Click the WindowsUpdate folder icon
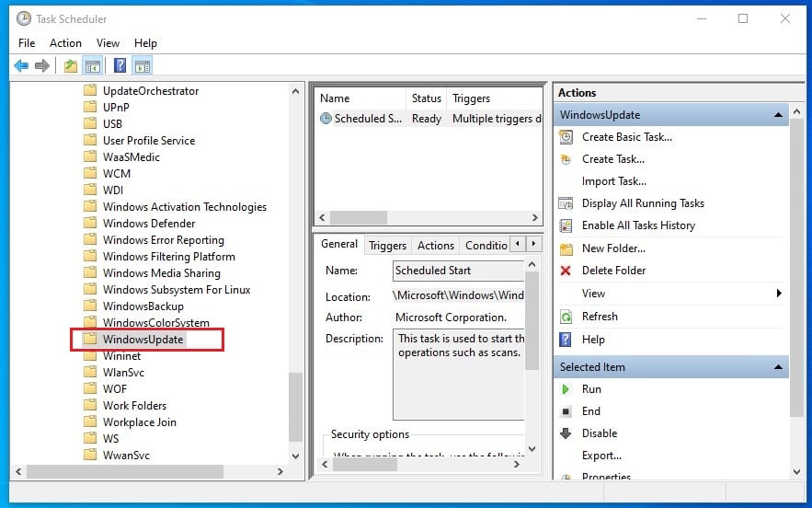Viewport: 812px width, 508px height. 90,339
